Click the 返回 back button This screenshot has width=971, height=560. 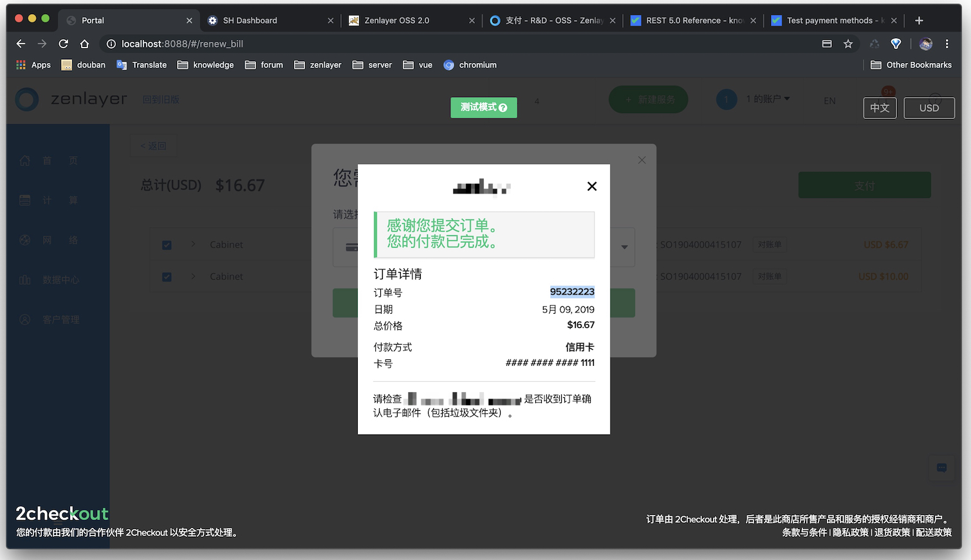point(153,146)
